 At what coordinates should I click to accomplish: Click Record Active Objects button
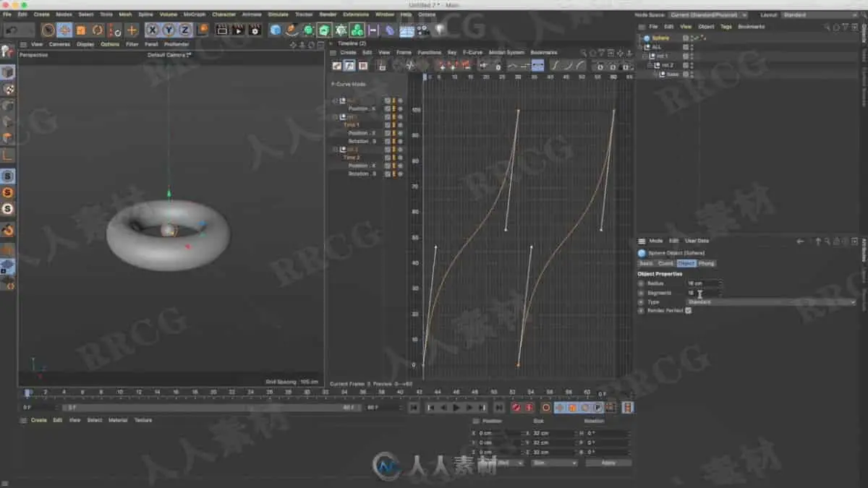(516, 408)
